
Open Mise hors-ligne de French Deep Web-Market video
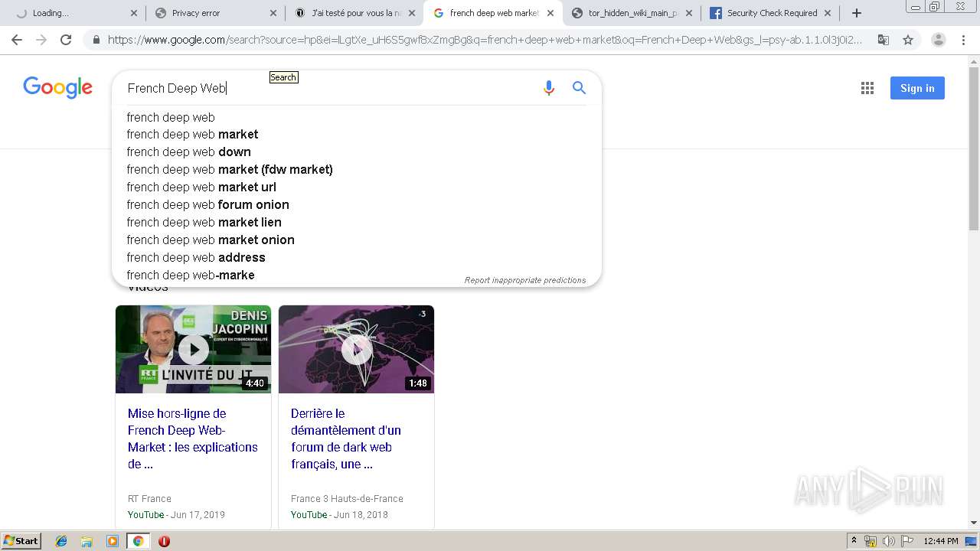click(193, 439)
